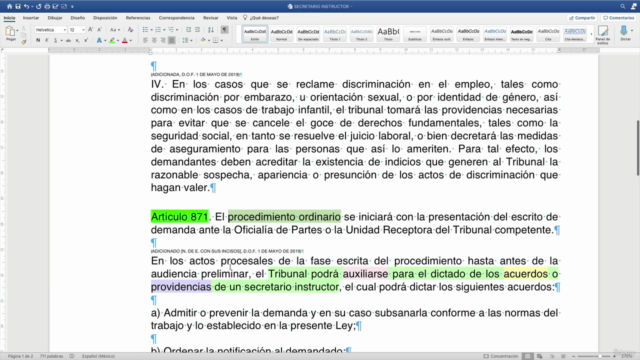Toggle Concentración focus mode
Screen dimensions: 640x360
pyautogui.click(x=501, y=356)
